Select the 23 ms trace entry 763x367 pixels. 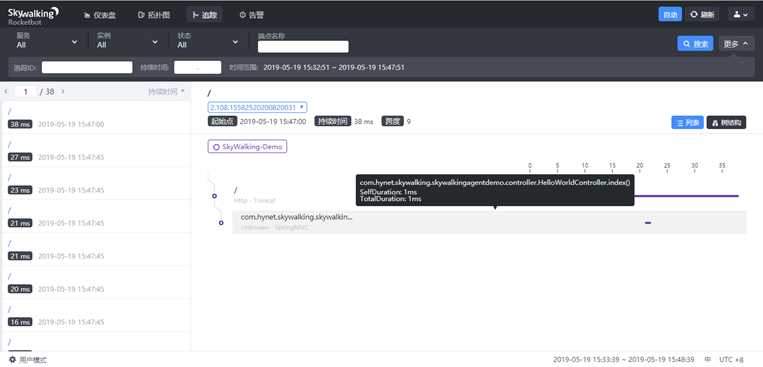pyautogui.click(x=96, y=184)
